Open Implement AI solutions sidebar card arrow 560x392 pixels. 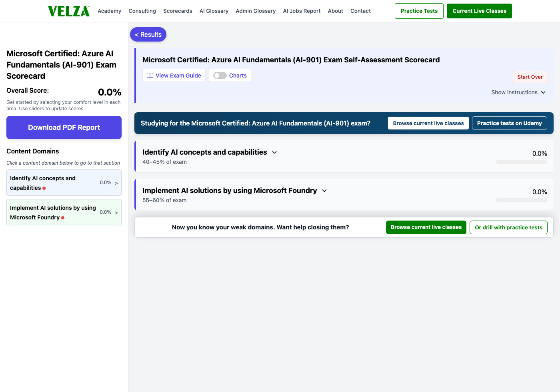(116, 213)
